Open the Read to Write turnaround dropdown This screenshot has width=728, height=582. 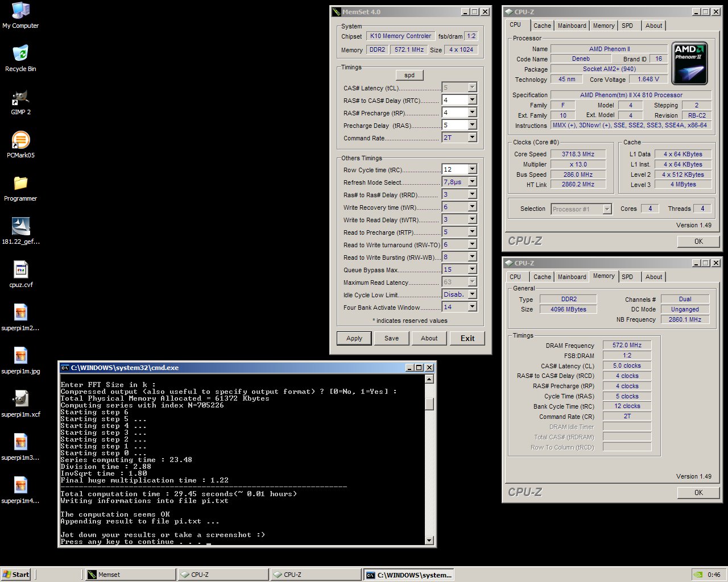(x=472, y=244)
